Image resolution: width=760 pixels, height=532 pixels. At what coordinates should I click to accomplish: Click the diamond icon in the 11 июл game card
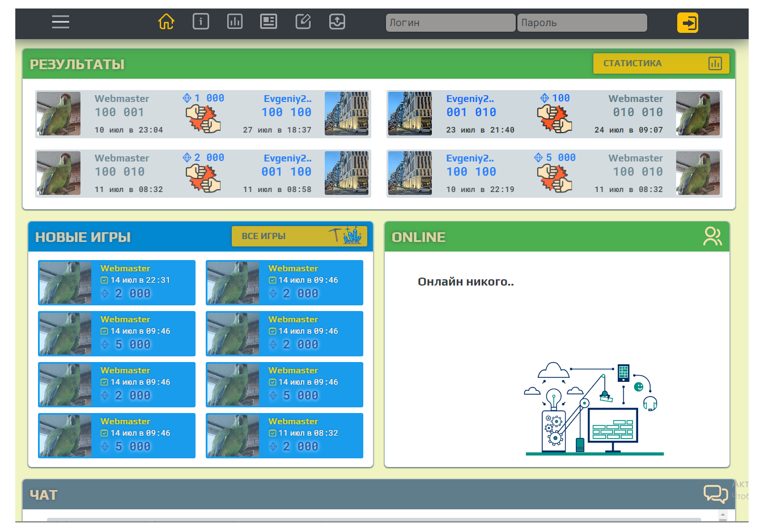click(x=273, y=446)
